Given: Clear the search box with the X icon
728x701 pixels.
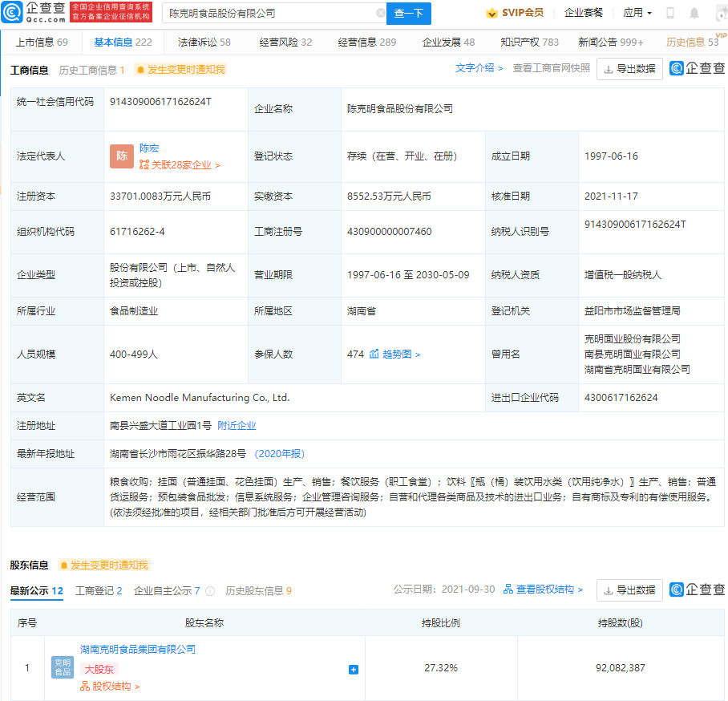Looking at the screenshot, I should [380, 13].
